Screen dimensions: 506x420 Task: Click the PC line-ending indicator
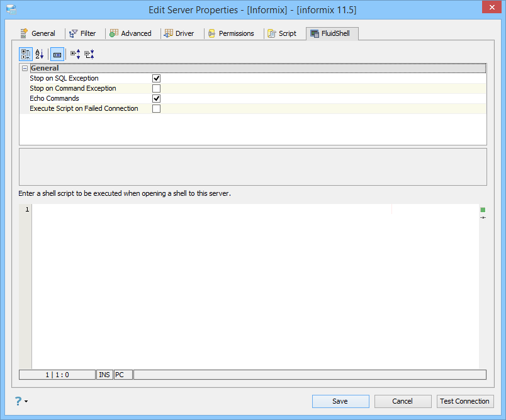tap(123, 375)
